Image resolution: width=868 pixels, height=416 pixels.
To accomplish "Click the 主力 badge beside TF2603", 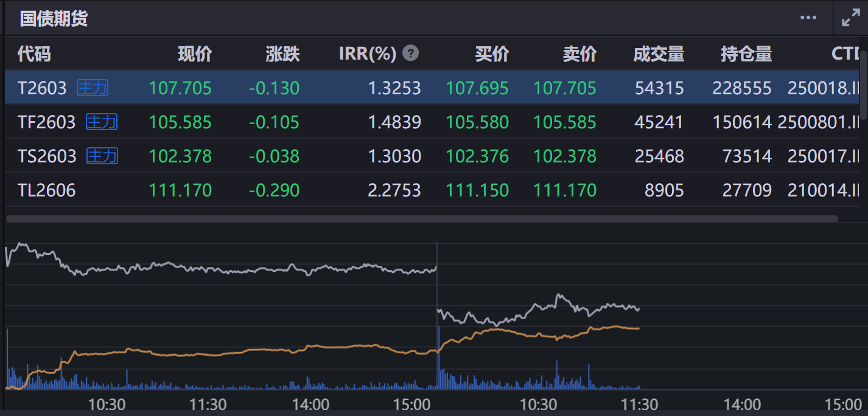I will [x=102, y=122].
